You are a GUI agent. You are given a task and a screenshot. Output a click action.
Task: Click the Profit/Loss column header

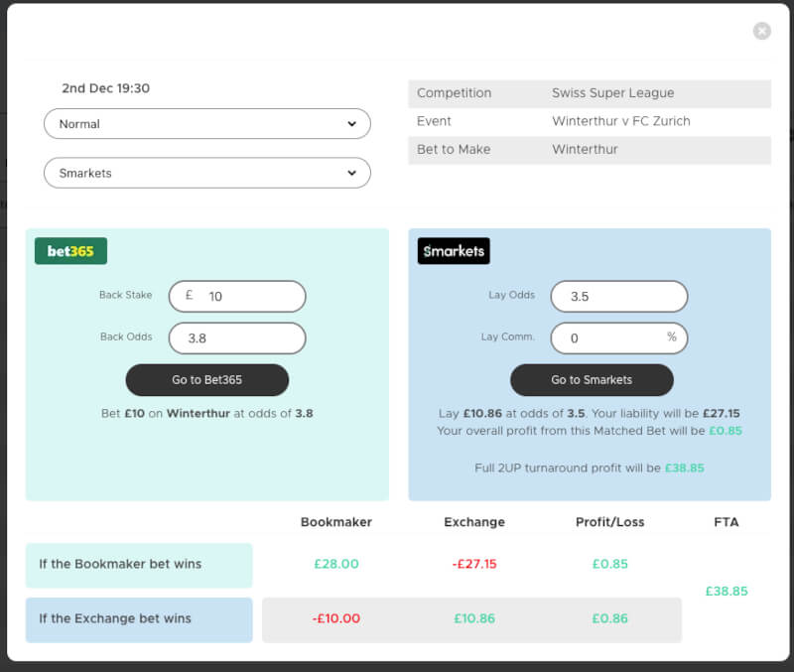point(610,522)
